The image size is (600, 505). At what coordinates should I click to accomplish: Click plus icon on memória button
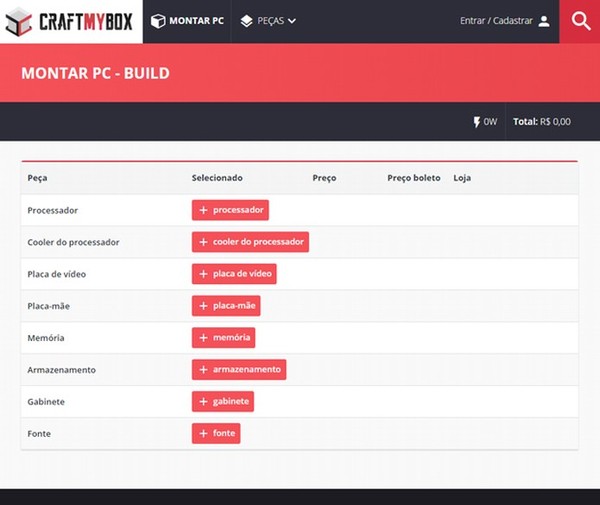(x=204, y=338)
